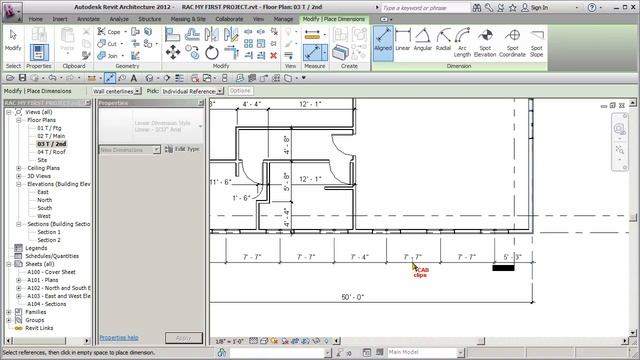Select the Rotate tool
This screenshot has height=360, width=640.
click(x=211, y=53)
